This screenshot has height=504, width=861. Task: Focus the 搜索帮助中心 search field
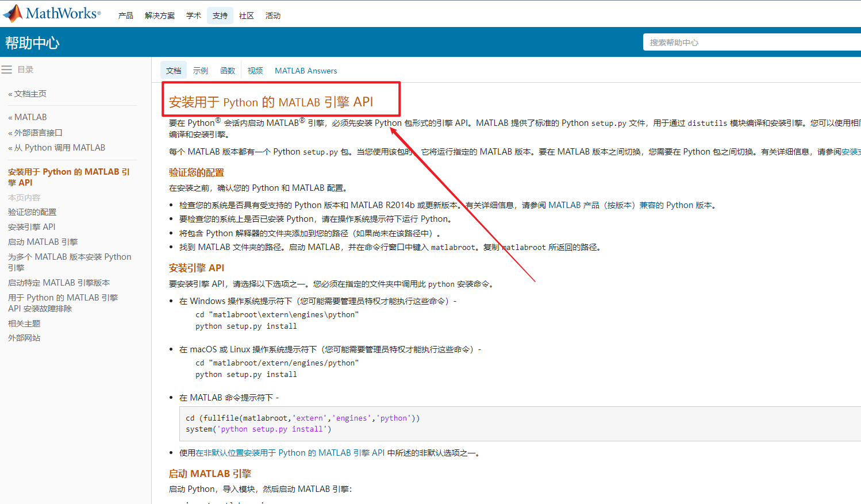pos(752,43)
